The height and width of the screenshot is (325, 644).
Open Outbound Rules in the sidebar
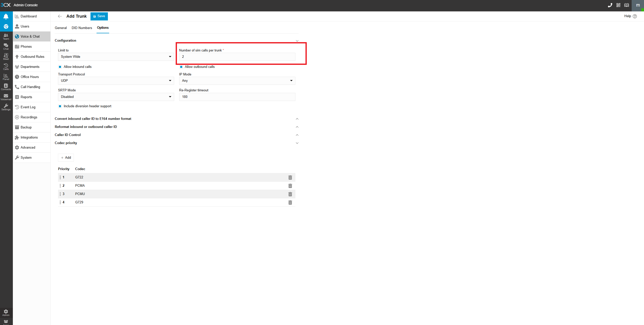point(32,57)
